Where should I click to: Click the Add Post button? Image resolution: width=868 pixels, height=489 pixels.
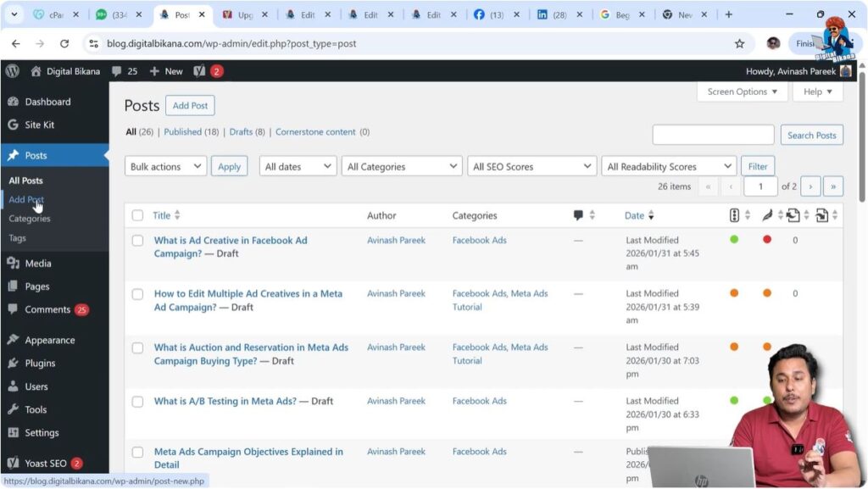point(190,105)
